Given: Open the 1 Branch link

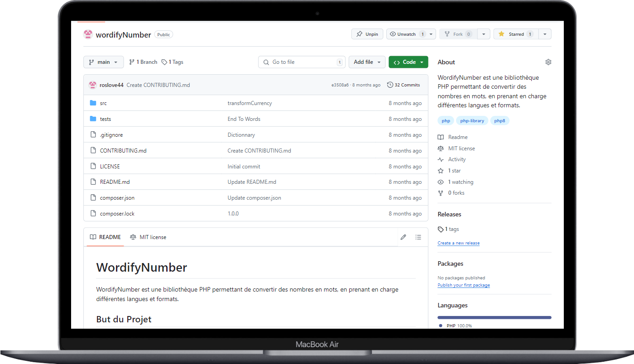Looking at the screenshot, I should (143, 62).
